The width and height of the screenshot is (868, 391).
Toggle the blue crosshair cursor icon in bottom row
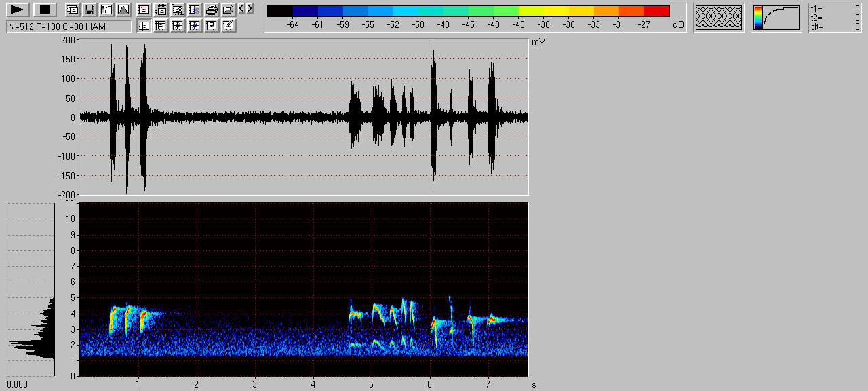pyautogui.click(x=195, y=26)
